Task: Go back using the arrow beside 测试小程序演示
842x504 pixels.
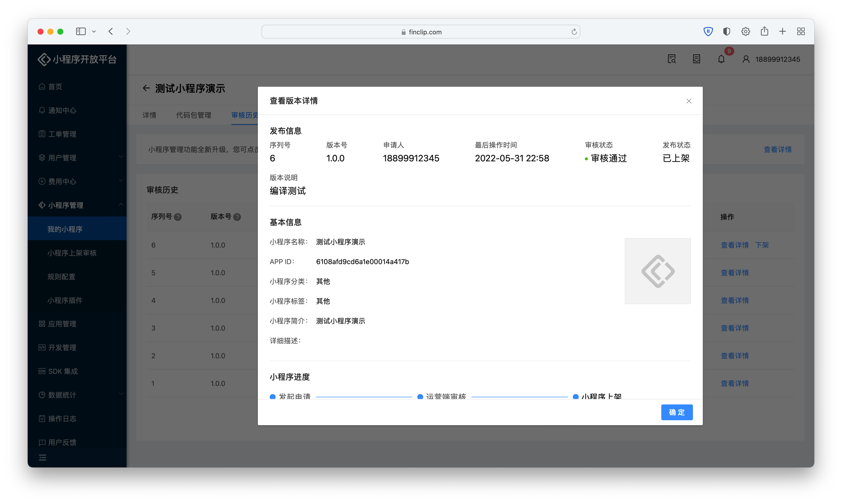Action: [x=146, y=88]
